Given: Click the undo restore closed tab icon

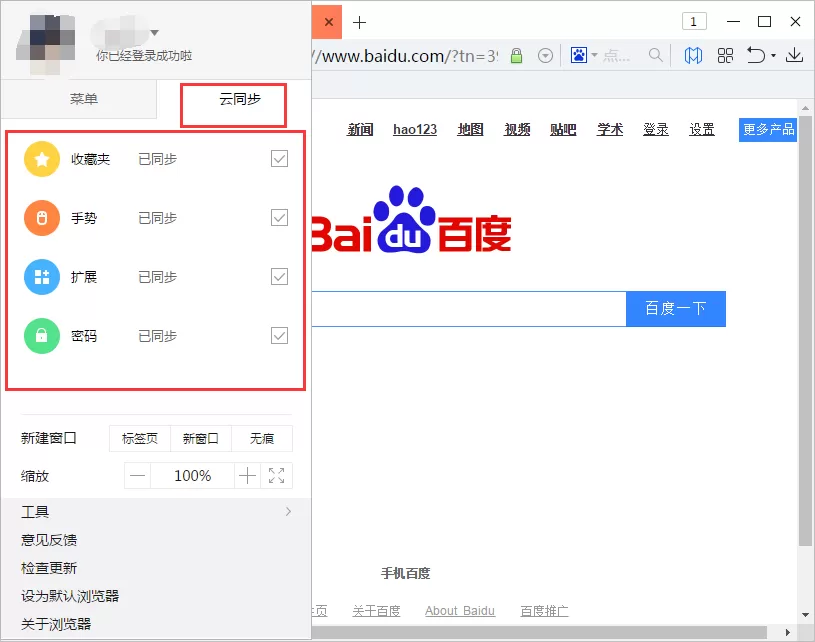Looking at the screenshot, I should click(756, 55).
